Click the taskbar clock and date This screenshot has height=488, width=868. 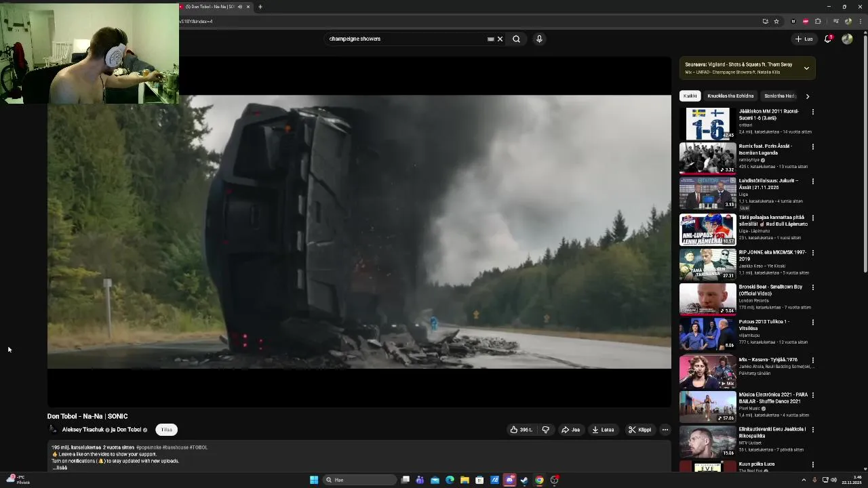tap(852, 480)
